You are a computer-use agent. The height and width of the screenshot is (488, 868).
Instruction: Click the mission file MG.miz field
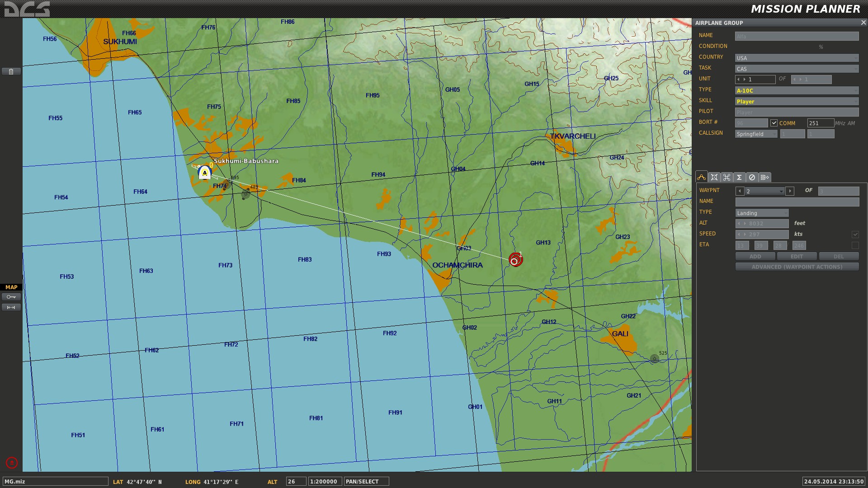click(55, 482)
